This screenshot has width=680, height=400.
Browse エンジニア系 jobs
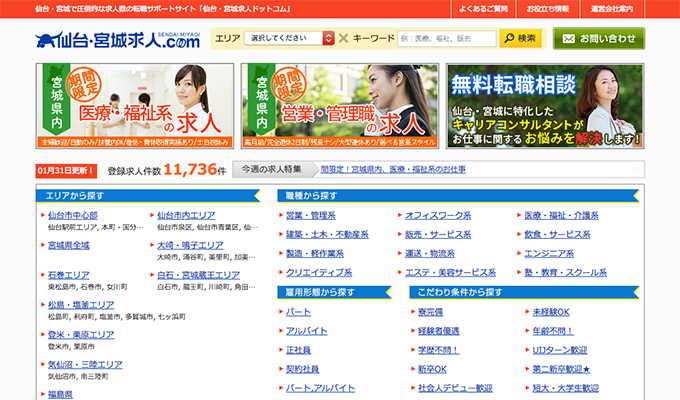(549, 253)
